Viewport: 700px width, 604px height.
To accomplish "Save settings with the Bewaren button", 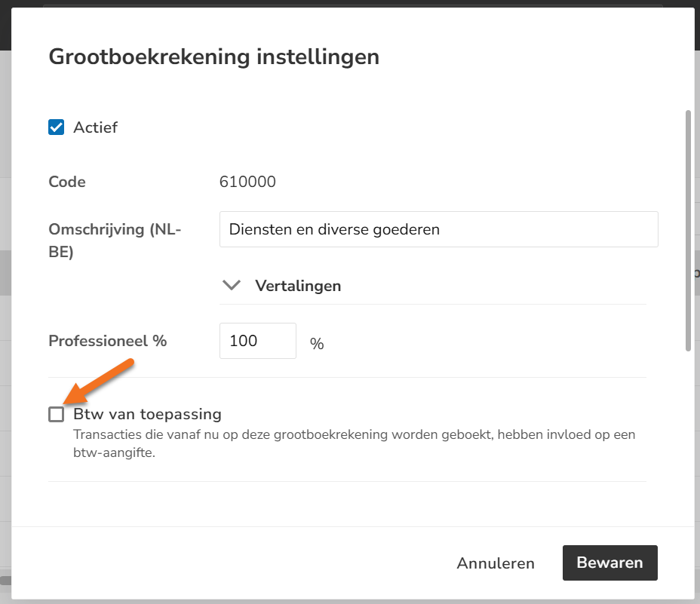I will click(x=609, y=563).
